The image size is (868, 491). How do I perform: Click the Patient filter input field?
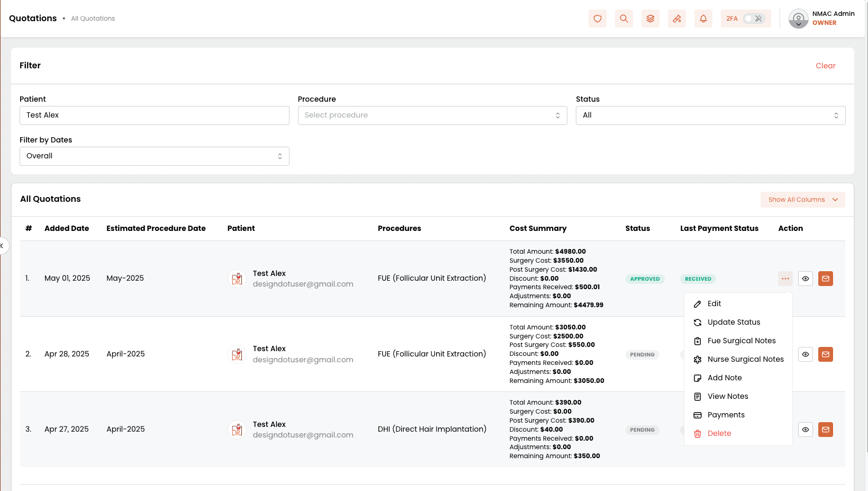(x=154, y=115)
